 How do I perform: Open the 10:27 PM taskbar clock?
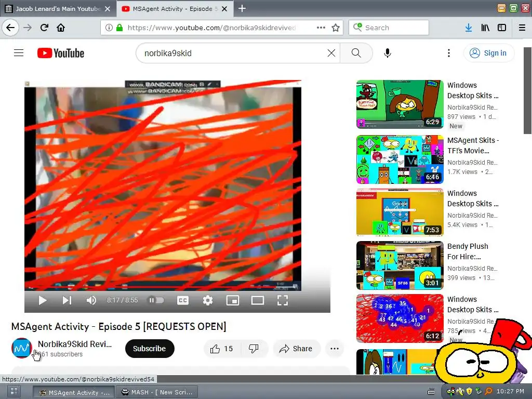[510, 391]
